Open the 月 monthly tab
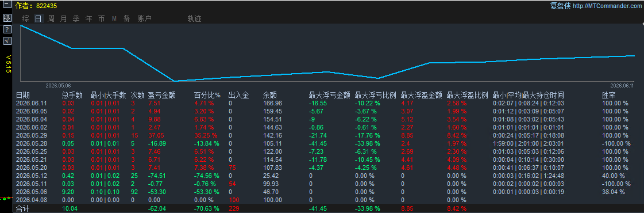This screenshot has height=213, width=644. click(x=63, y=18)
